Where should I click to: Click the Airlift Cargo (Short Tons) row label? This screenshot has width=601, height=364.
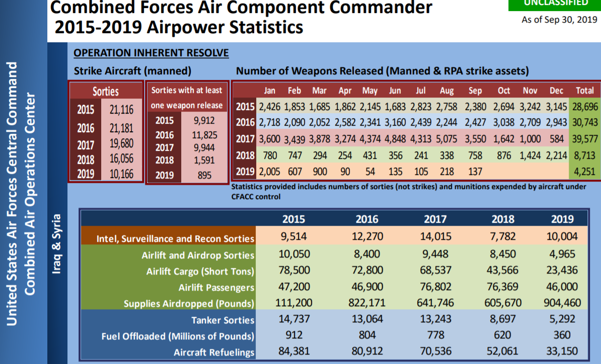pyautogui.click(x=200, y=271)
